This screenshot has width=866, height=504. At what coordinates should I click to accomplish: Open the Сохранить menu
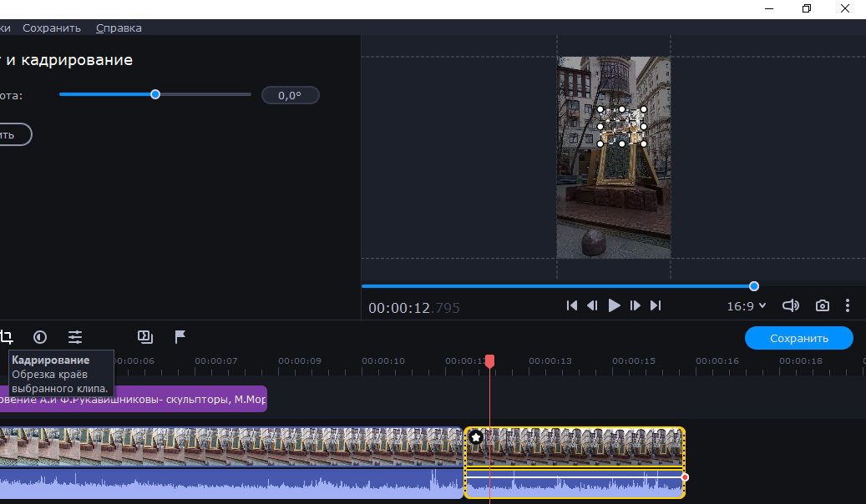(x=52, y=28)
